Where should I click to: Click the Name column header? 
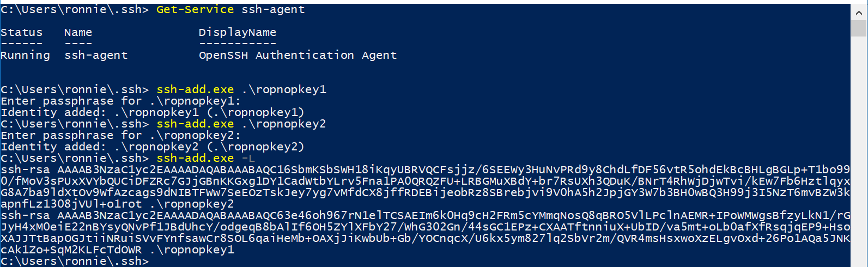[78, 33]
